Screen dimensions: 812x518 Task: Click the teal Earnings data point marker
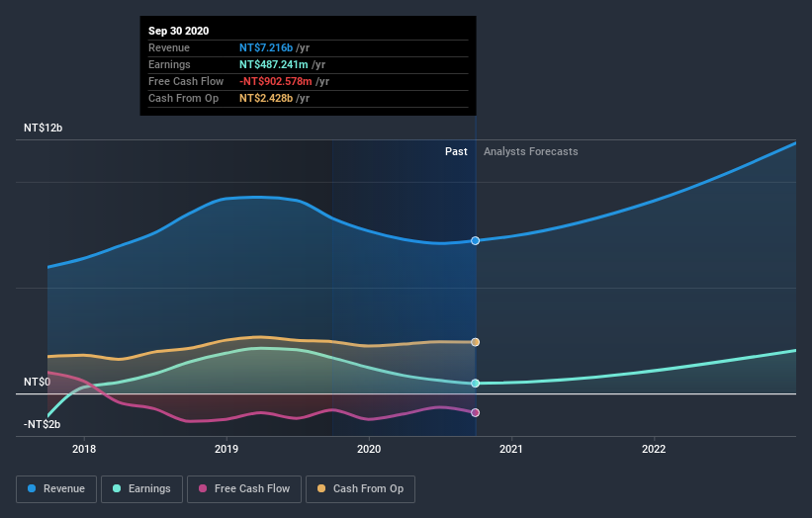[476, 383]
